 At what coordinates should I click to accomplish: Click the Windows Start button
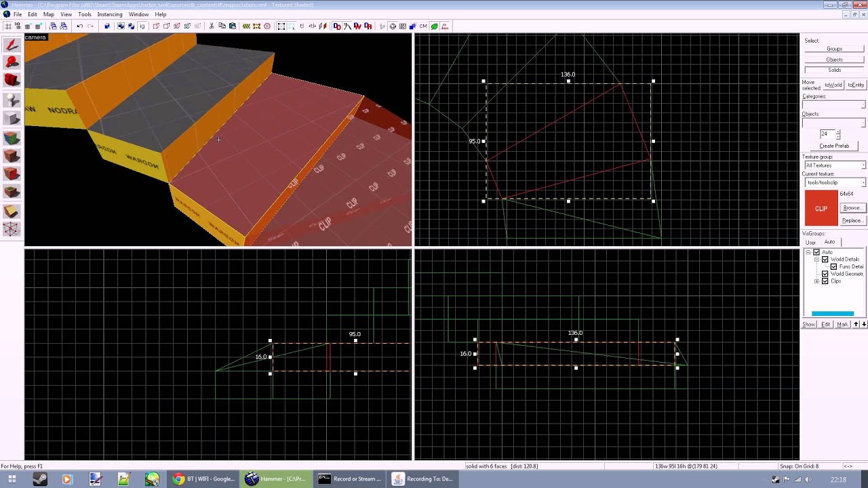pyautogui.click(x=13, y=479)
